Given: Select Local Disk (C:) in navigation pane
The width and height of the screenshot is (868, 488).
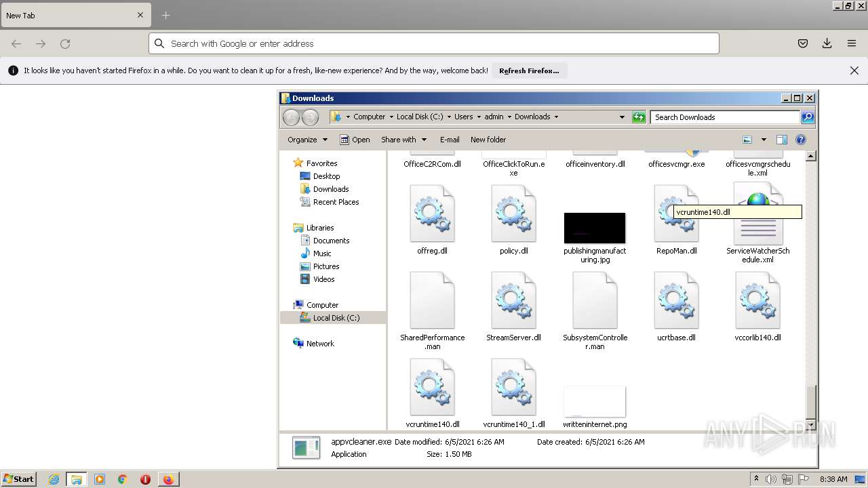Looking at the screenshot, I should coord(333,318).
